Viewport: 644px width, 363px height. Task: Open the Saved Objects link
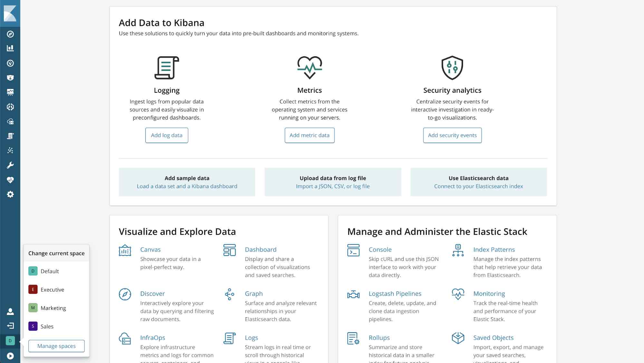493,338
